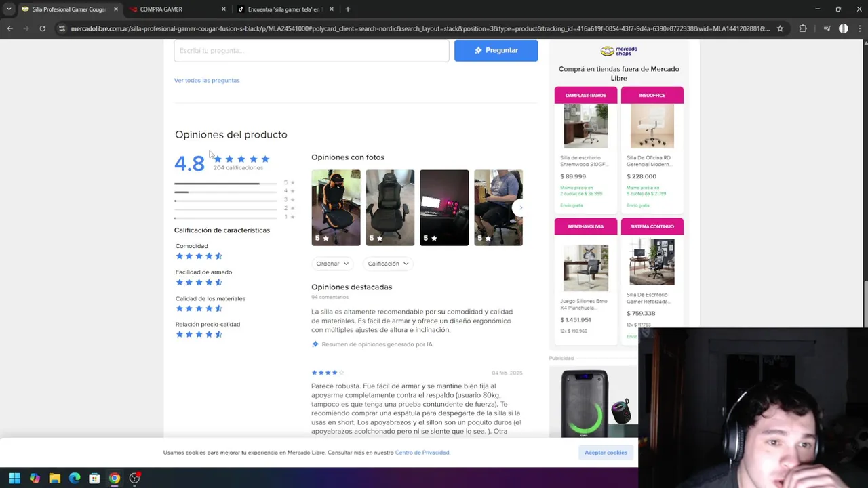868x488 pixels.
Task: Open Silla De Escritorio Gamer Reforzada image
Action: (x=652, y=262)
